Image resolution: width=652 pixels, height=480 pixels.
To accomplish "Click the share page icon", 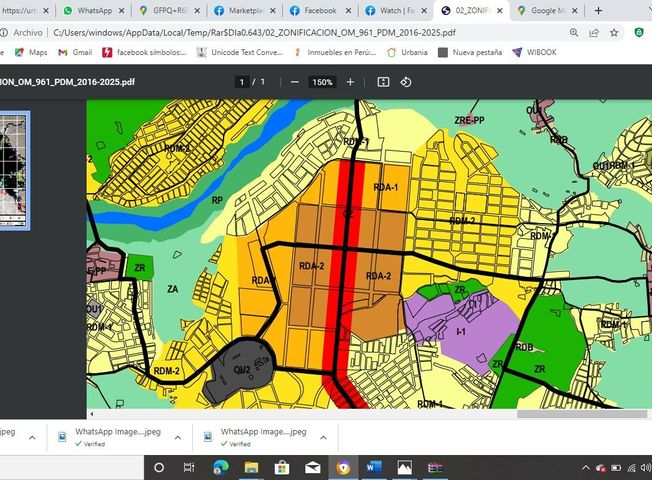I will (594, 32).
